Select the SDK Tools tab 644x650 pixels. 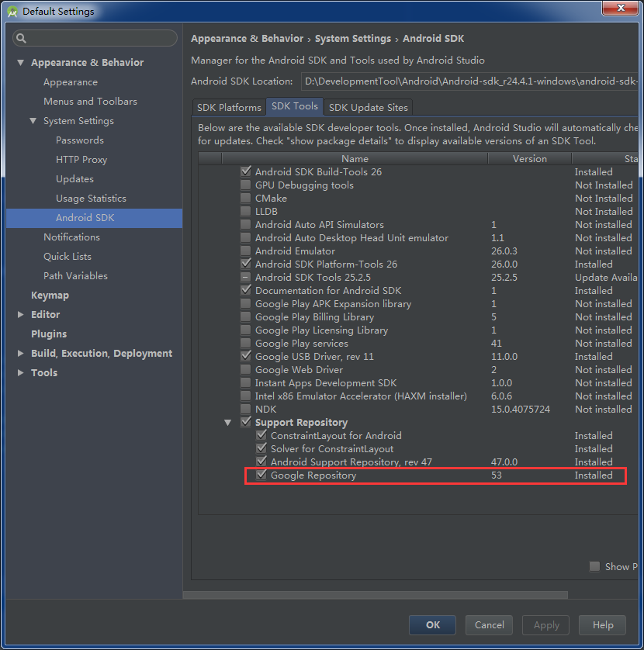pyautogui.click(x=295, y=106)
